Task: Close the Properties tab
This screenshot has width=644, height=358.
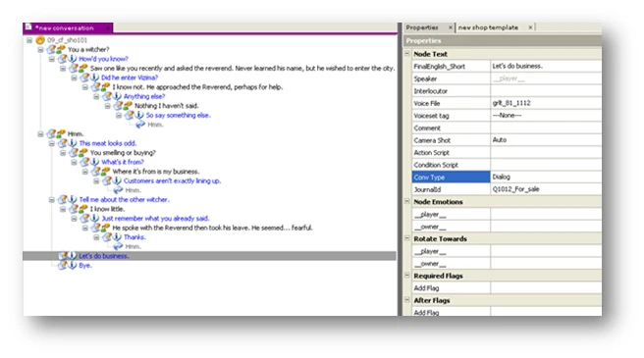Action: click(451, 27)
